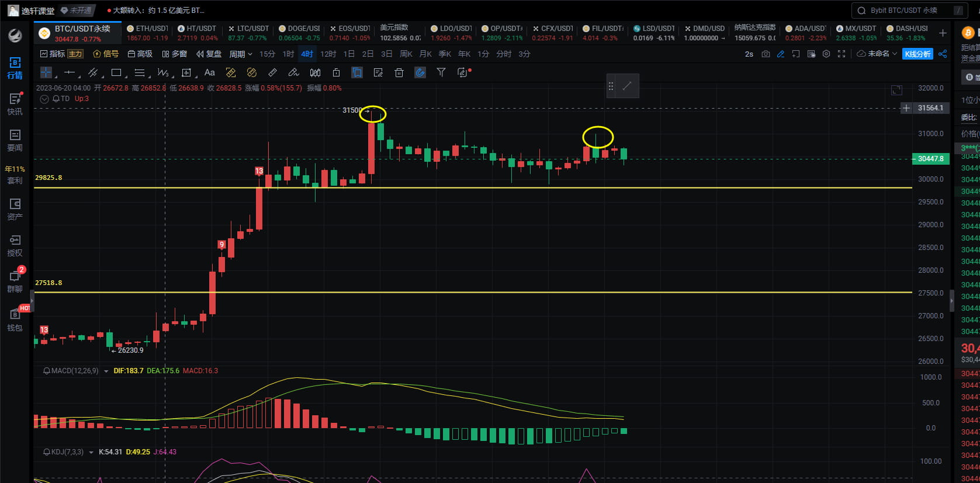
Task: Enter fullscreen chart mode
Action: click(x=842, y=54)
